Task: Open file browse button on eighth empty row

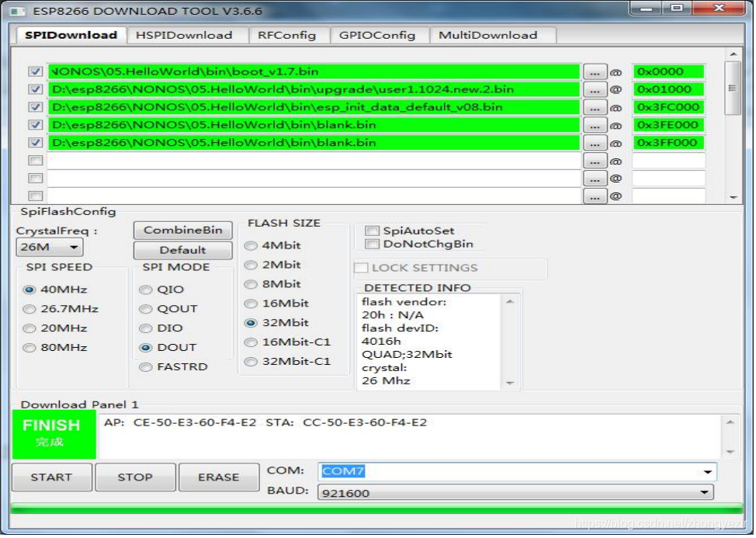Action: click(595, 196)
